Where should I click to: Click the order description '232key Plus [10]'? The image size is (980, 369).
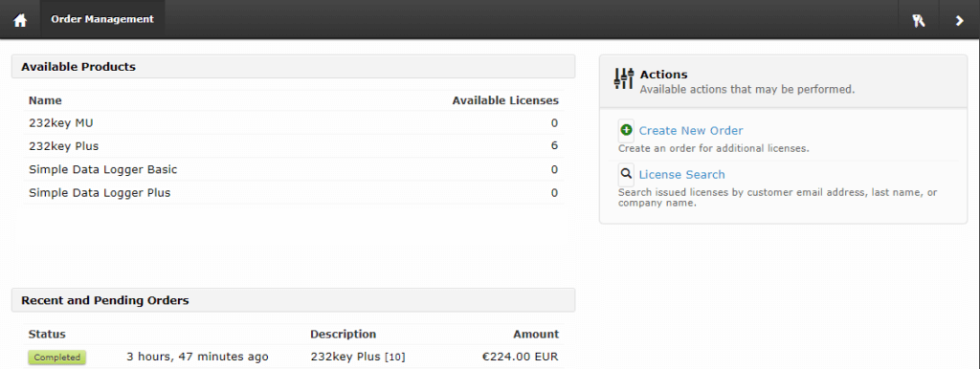(x=358, y=358)
